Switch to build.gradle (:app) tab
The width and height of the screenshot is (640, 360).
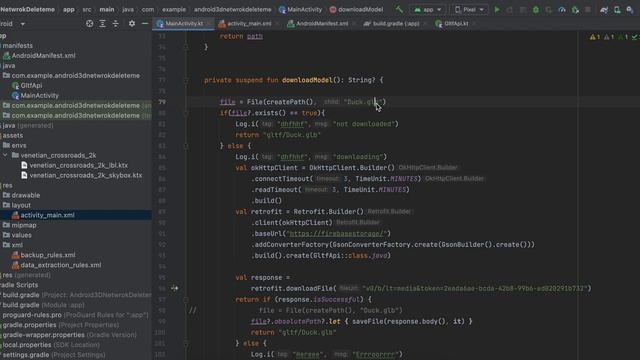[x=396, y=24]
